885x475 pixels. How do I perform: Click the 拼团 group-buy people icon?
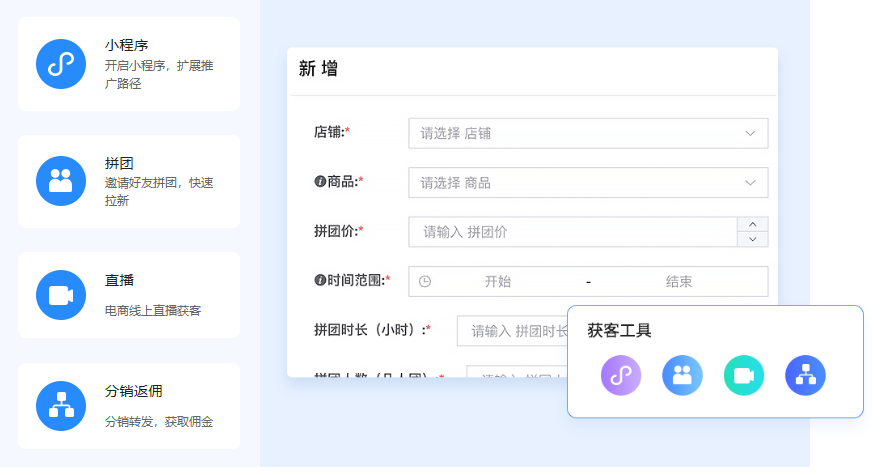[x=61, y=181]
